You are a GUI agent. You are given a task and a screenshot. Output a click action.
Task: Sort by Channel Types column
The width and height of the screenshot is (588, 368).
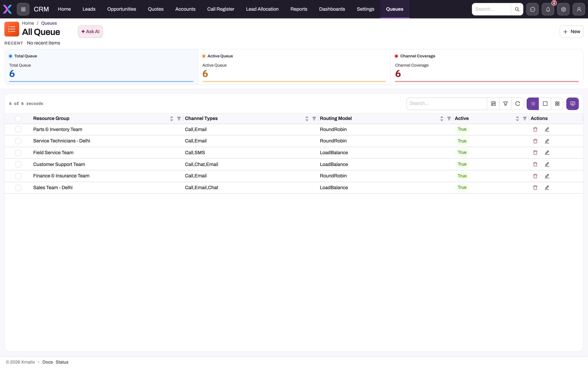coord(307,118)
